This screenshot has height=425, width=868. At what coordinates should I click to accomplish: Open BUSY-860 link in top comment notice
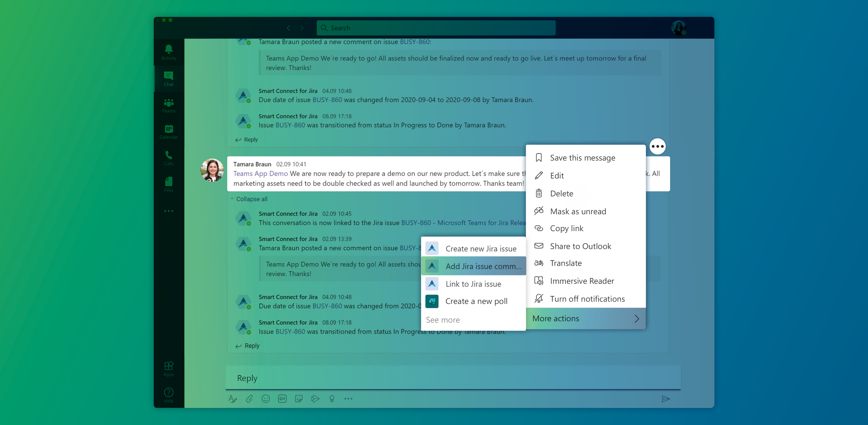(x=414, y=42)
